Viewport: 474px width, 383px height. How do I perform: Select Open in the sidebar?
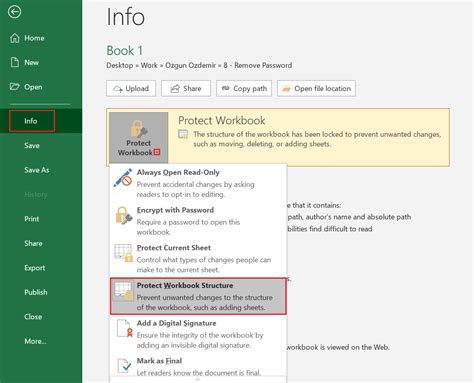click(41, 87)
